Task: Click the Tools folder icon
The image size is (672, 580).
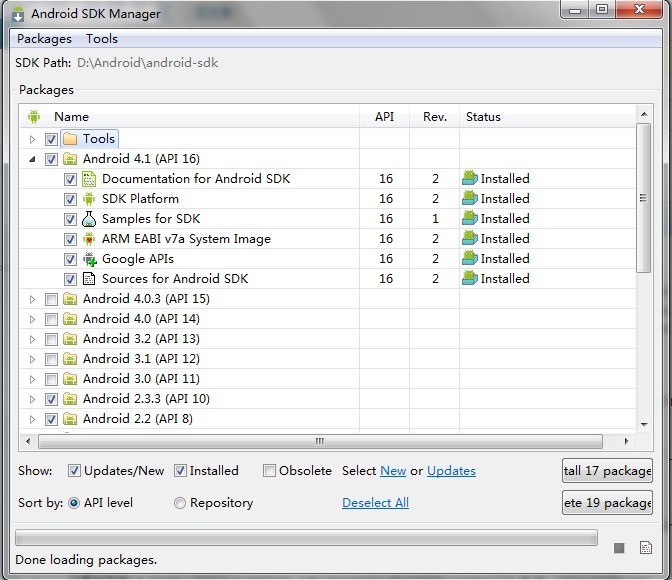Action: click(70, 138)
